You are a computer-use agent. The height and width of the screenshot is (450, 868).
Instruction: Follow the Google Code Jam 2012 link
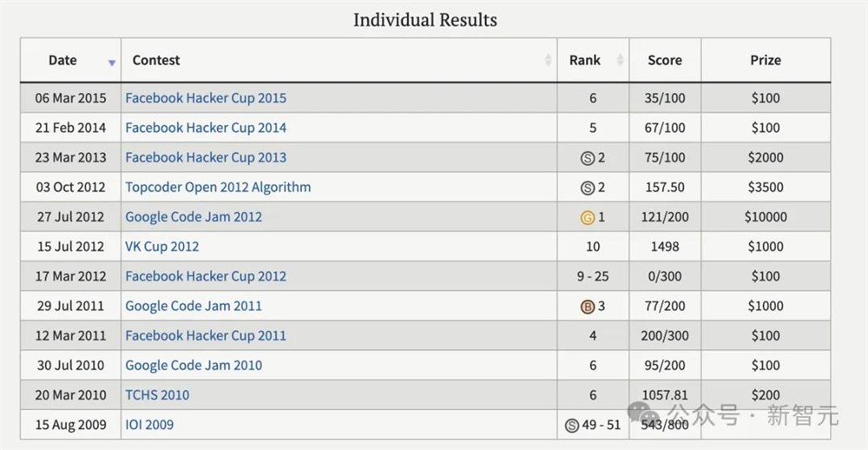tap(194, 216)
